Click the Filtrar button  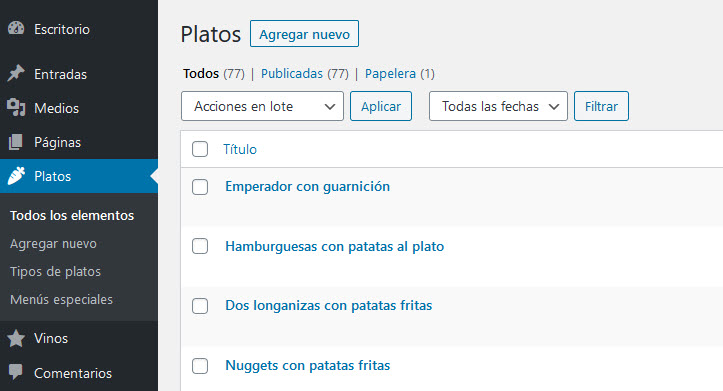pyautogui.click(x=601, y=106)
